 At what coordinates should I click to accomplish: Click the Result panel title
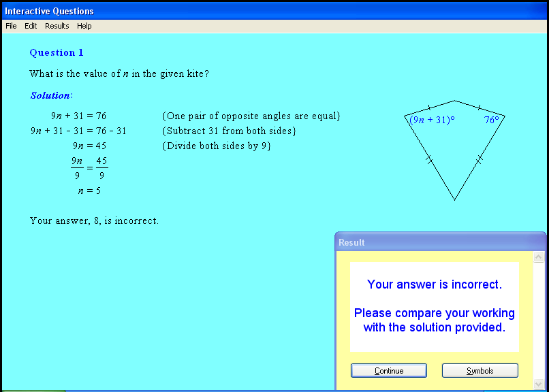(351, 242)
